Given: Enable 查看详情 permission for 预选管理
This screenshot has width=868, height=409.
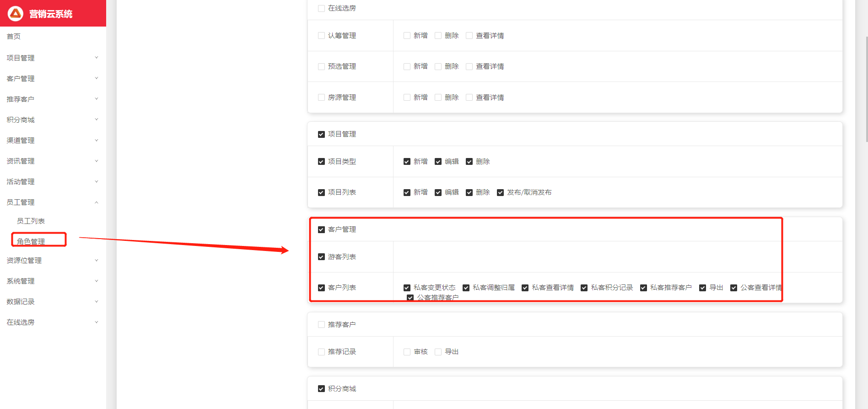Looking at the screenshot, I should [x=469, y=66].
